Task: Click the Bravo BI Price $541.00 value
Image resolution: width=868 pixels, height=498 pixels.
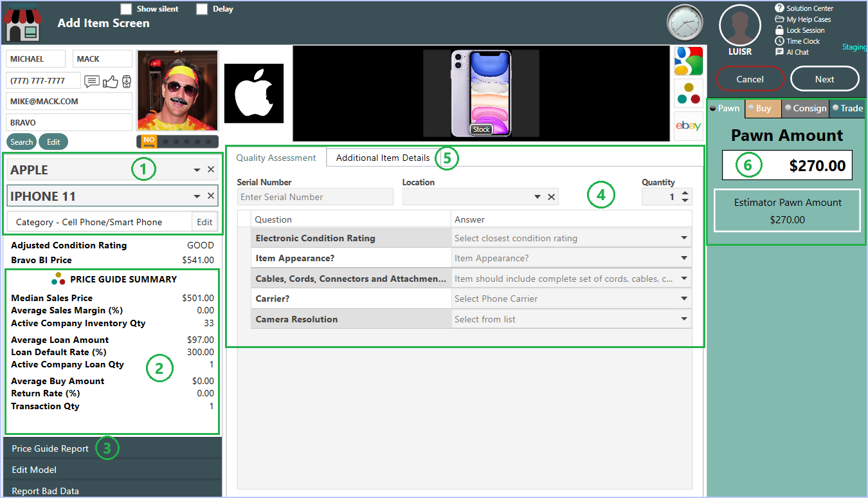Action: click(x=198, y=260)
